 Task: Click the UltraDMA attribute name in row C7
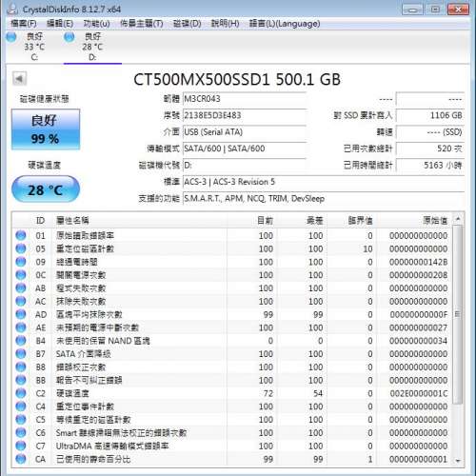[112, 446]
